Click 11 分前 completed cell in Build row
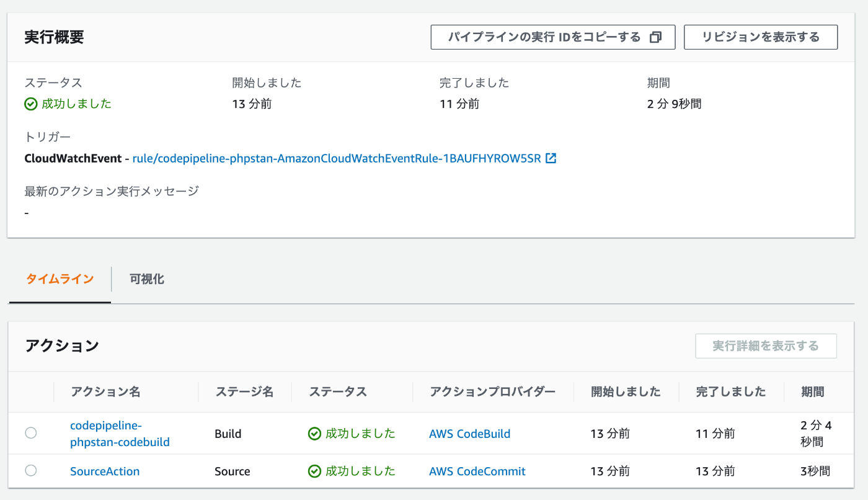Viewport: 868px width, 500px height. [715, 434]
